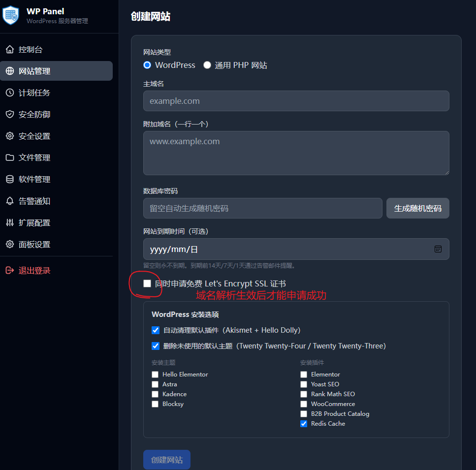
Task: Focus the 数据库密码 input field
Action: 262,208
